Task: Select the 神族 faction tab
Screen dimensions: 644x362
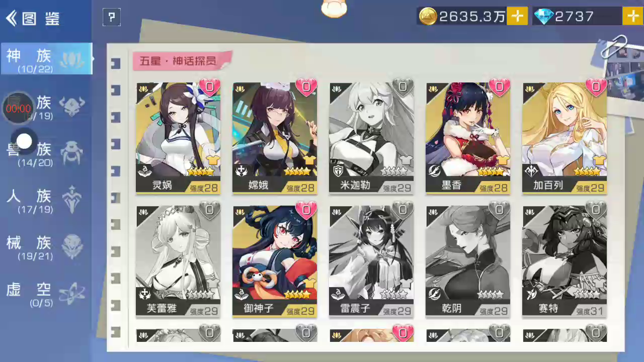Action: [46, 59]
